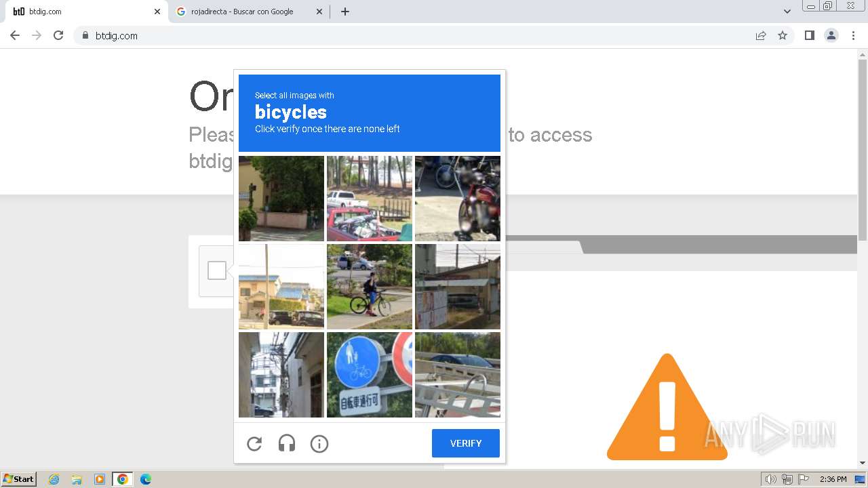Click the network tray icon
868x488 pixels.
click(x=787, y=479)
